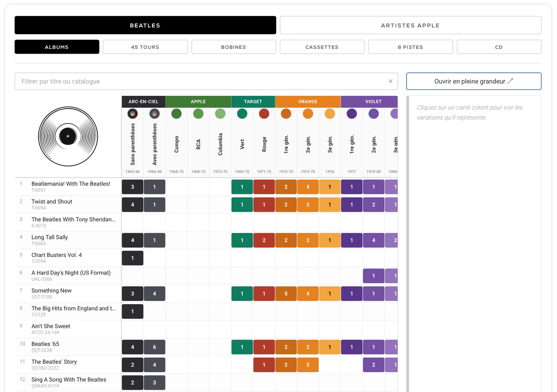
Task: Select the 8 Pistes tab
Action: coord(410,47)
